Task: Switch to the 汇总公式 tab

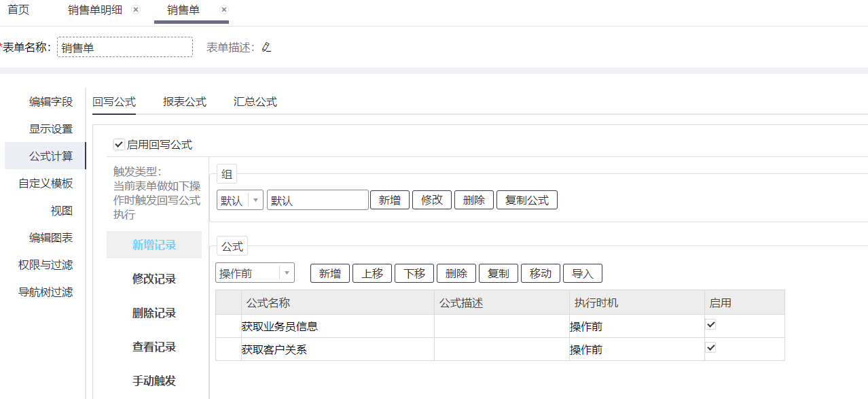Action: 255,101
